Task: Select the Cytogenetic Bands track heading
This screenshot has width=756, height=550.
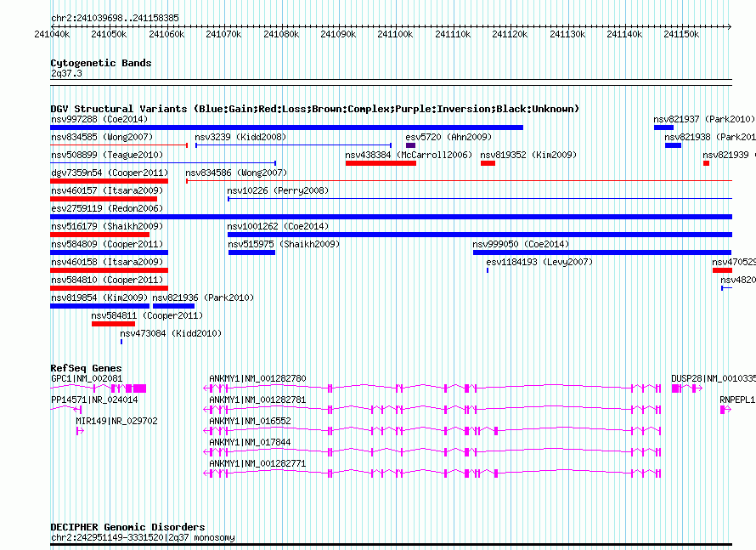Action: click(x=101, y=63)
